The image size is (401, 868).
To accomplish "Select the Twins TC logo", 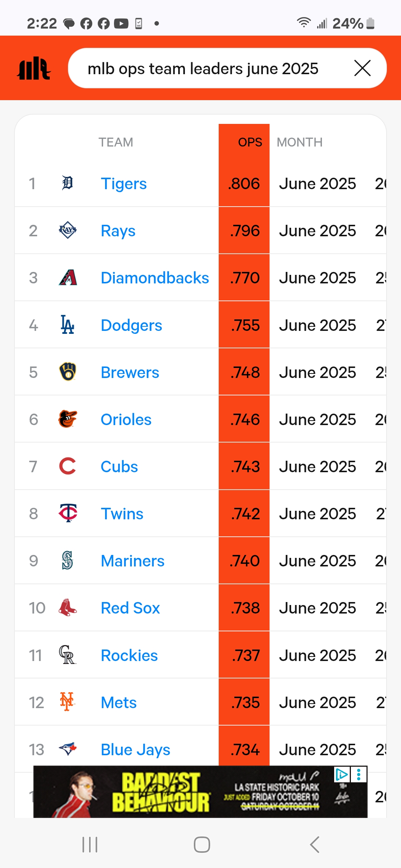I will tap(68, 513).
